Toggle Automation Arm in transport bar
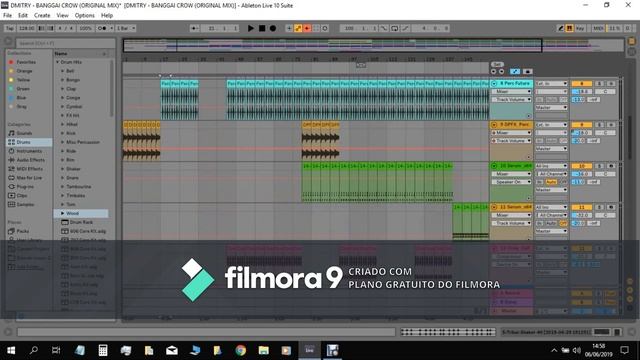The width and height of the screenshot is (640, 360). [298, 28]
